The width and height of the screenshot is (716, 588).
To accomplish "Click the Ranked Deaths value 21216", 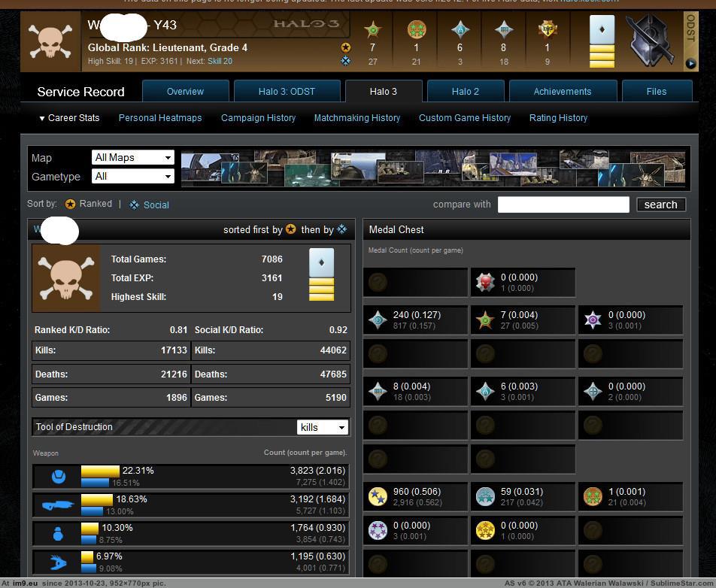I will tap(174, 374).
